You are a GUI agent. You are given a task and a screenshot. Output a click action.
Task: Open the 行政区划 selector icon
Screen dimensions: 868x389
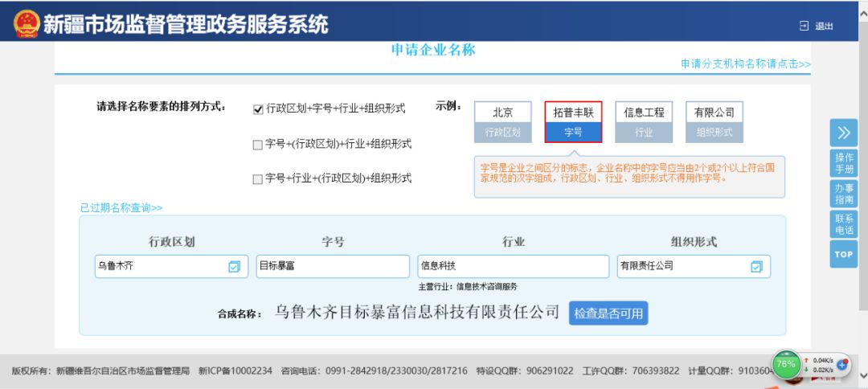pos(234,267)
